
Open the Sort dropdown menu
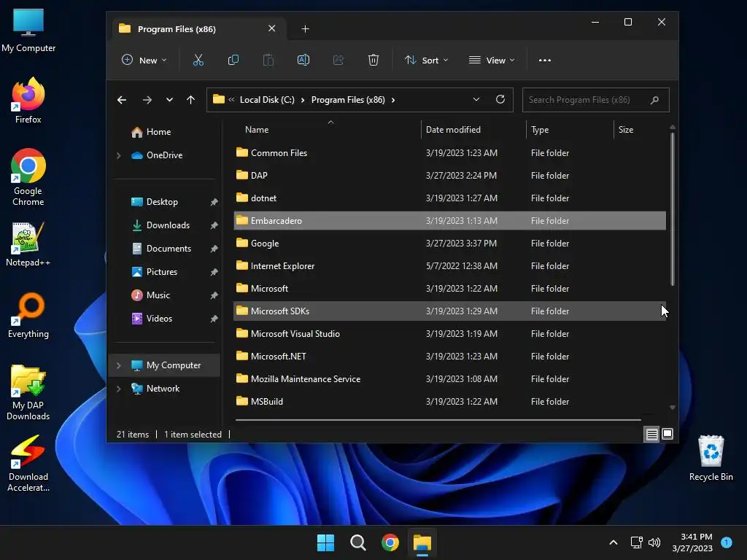click(426, 60)
